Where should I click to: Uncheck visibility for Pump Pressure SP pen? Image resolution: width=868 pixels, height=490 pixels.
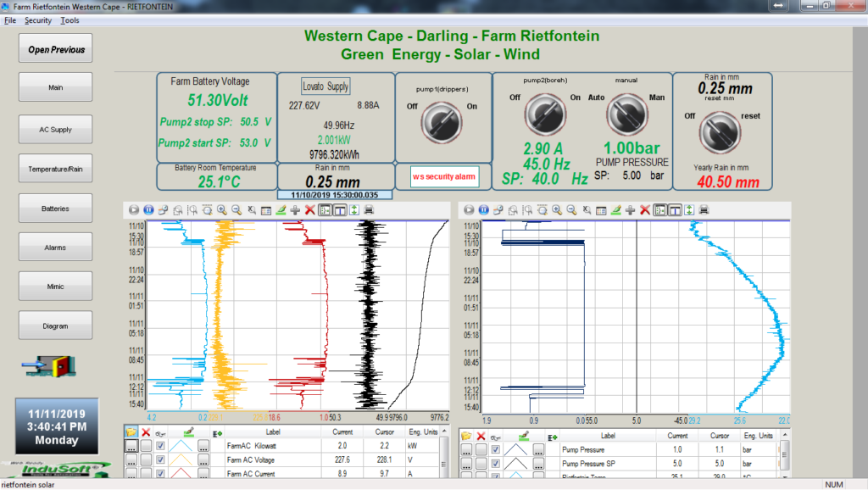click(x=495, y=464)
